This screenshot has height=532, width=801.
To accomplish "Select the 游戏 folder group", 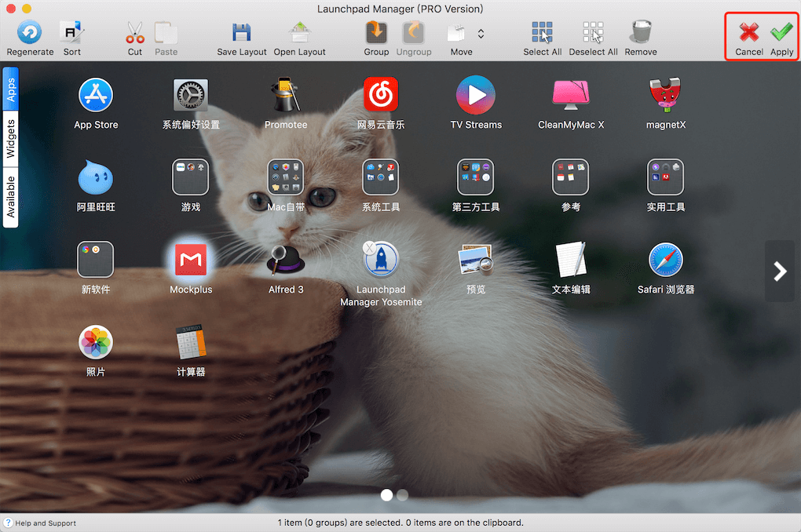I will (191, 177).
